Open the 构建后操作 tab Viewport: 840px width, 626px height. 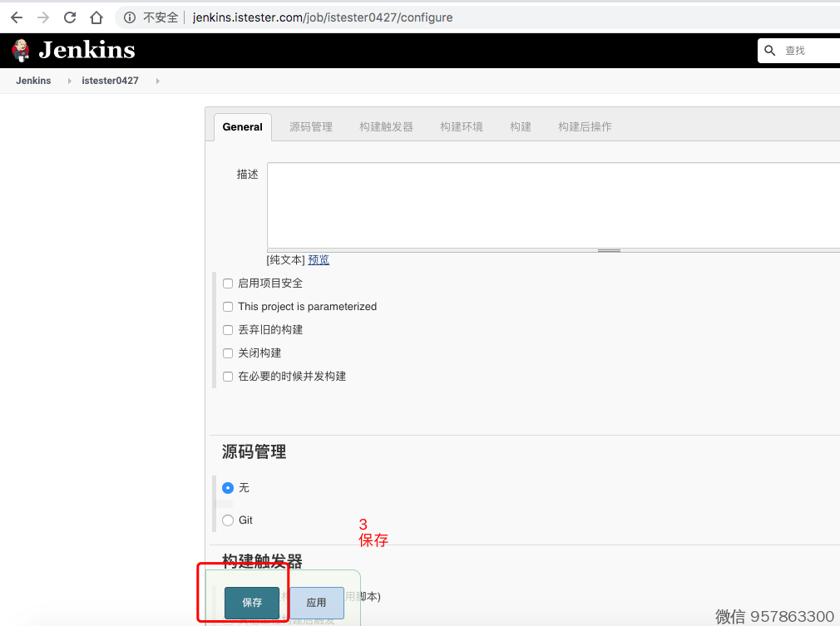point(585,127)
